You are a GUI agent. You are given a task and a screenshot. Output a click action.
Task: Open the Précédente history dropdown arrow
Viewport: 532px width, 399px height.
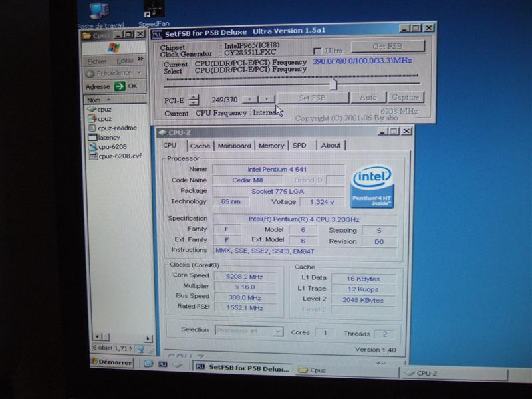click(x=140, y=73)
